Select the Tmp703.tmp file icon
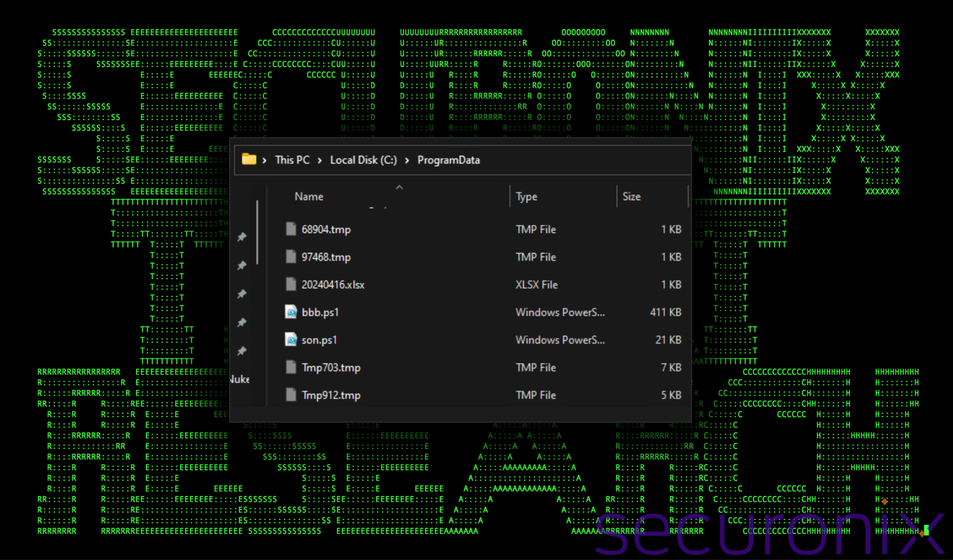Viewport: 953px width, 560px height. point(291,367)
